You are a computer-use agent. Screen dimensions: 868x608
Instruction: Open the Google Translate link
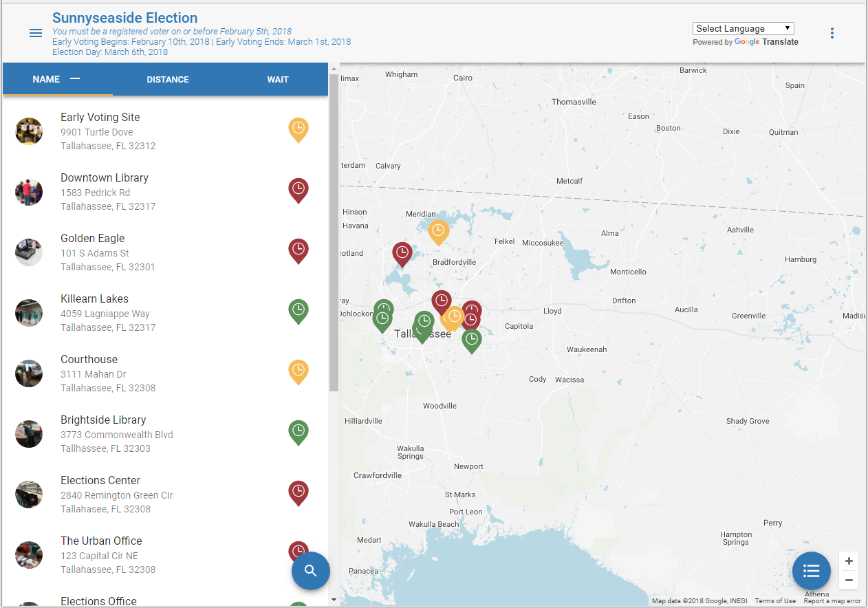(x=766, y=42)
